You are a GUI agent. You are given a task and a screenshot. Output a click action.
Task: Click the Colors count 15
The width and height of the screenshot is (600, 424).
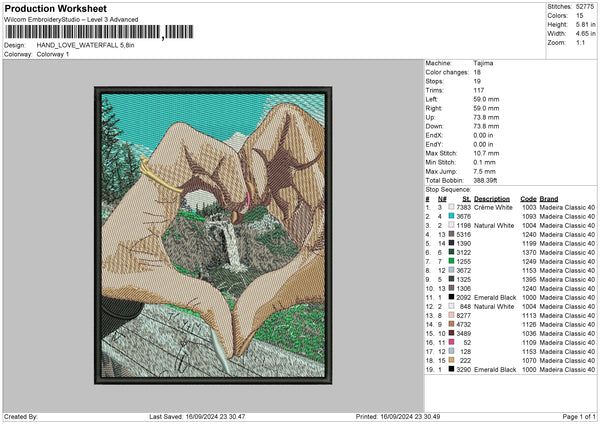point(579,16)
